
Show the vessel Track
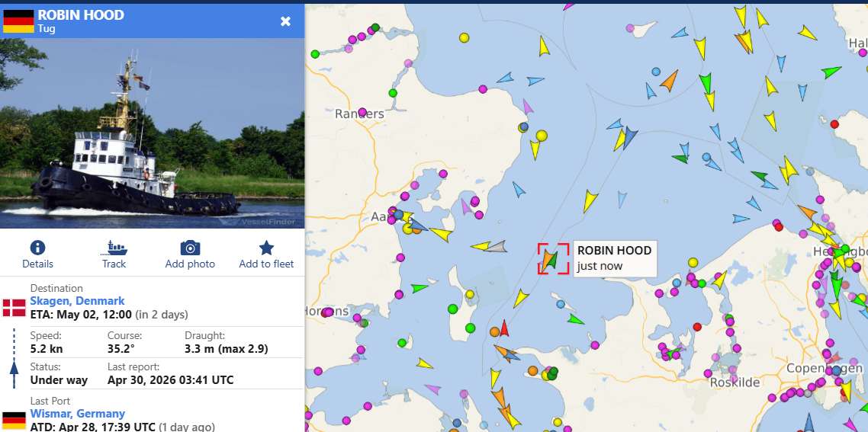114,248
